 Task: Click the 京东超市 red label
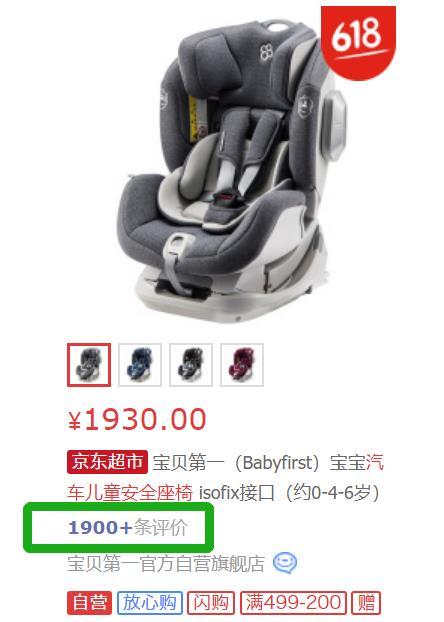click(107, 462)
